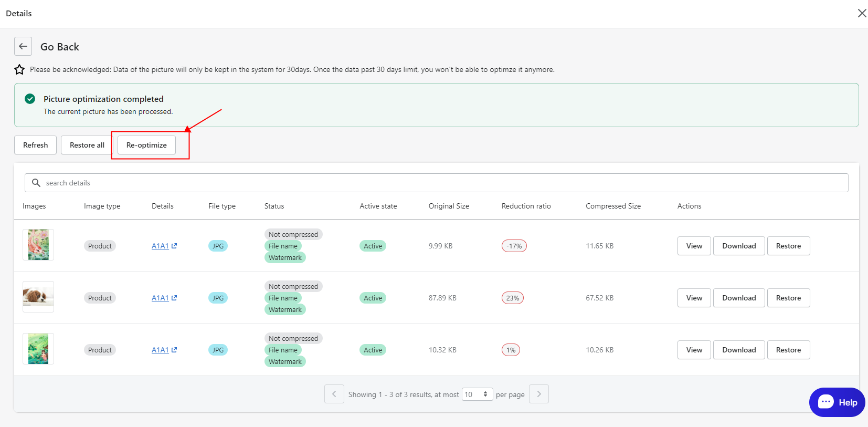Open the per page count dropdown

tap(477, 394)
